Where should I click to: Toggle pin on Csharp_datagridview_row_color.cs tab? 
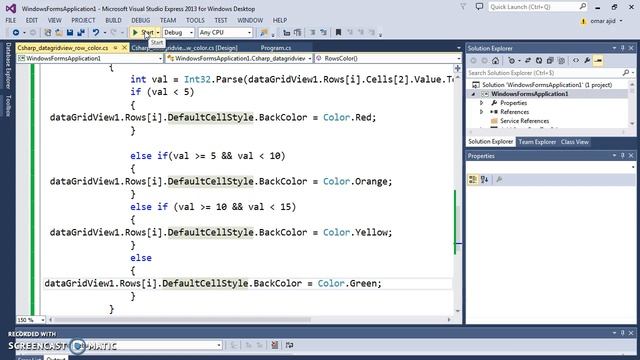click(x=116, y=48)
